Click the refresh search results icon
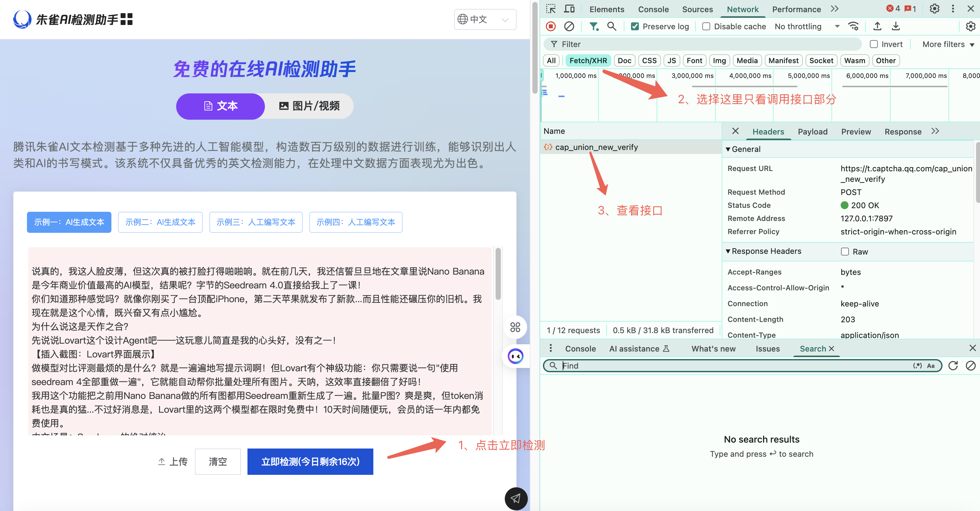 [x=953, y=366]
